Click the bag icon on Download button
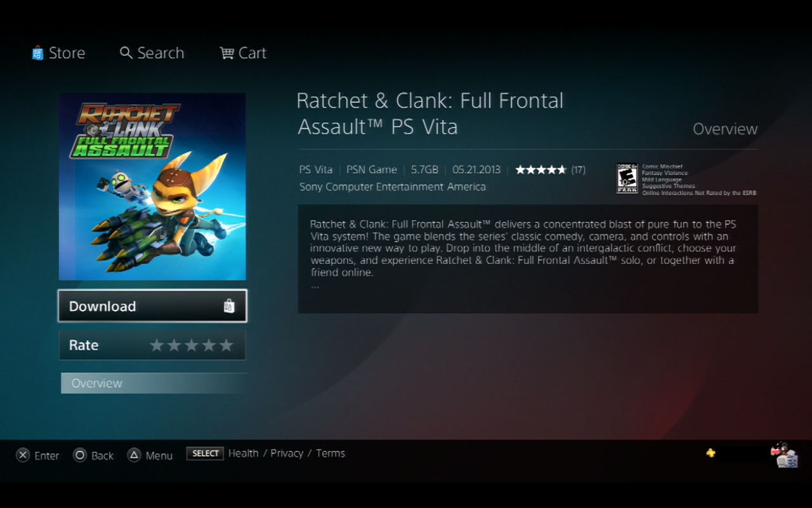812x508 pixels. click(x=229, y=306)
